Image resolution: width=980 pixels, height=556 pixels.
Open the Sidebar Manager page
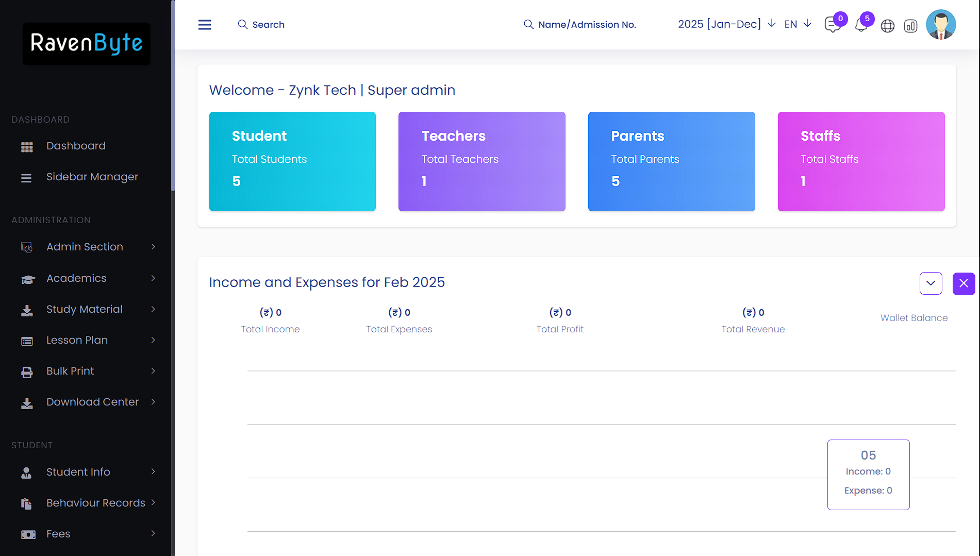(x=92, y=177)
